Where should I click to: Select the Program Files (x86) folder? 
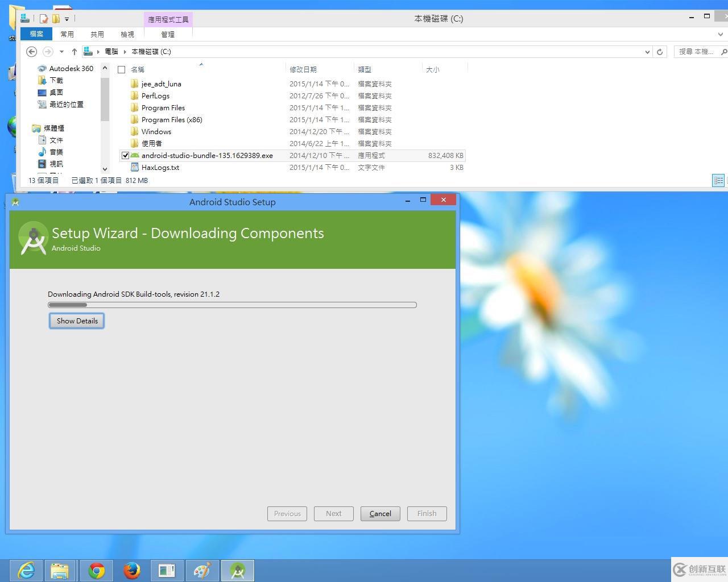coord(172,120)
